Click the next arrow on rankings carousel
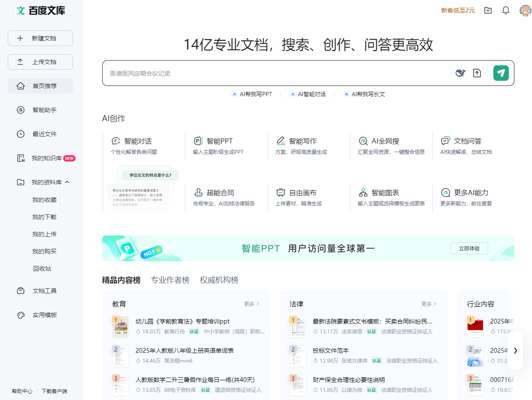Screen dimensions: 532x400 click(515, 351)
